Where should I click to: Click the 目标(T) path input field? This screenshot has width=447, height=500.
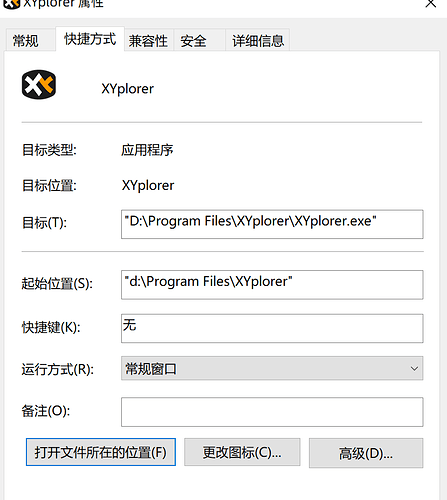click(x=272, y=224)
